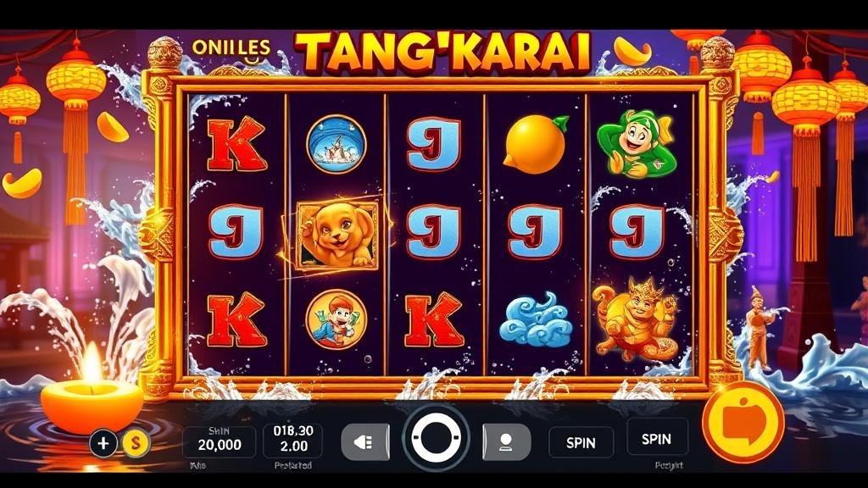Viewport: 868px width, 488px height.
Task: Click the first SPIN button
Action: [581, 442]
